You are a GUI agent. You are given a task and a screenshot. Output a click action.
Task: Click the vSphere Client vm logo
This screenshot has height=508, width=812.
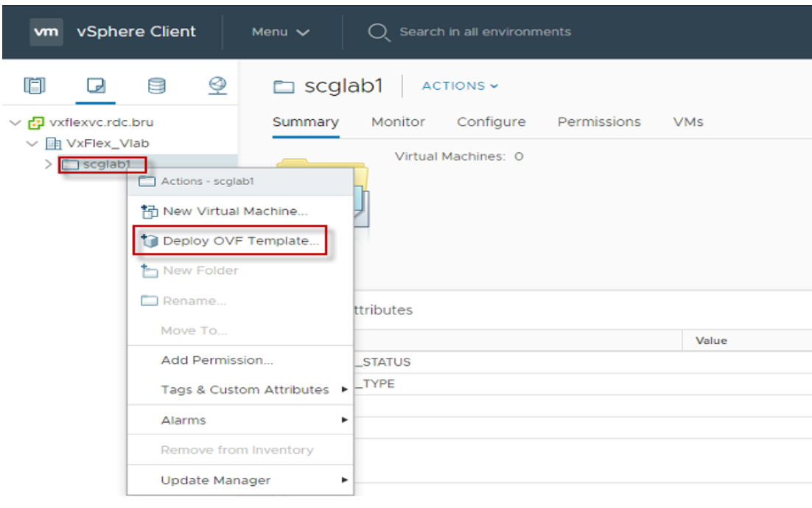(x=46, y=32)
